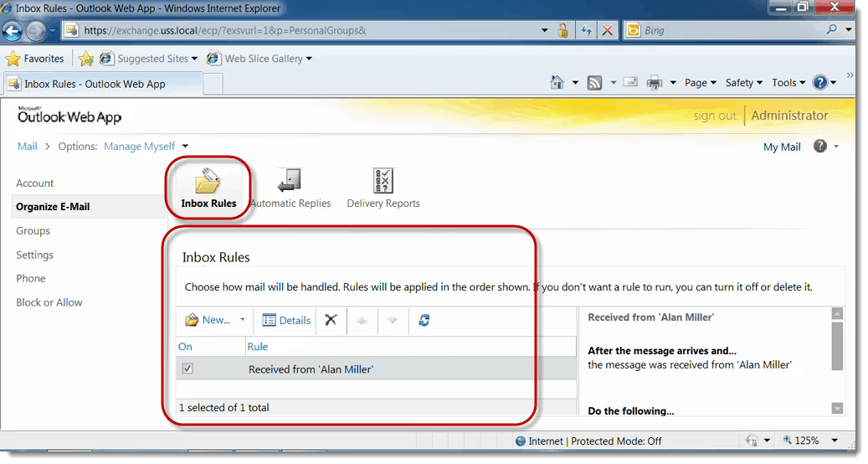
Task: Open the Page menu dropdown
Action: pyautogui.click(x=700, y=83)
